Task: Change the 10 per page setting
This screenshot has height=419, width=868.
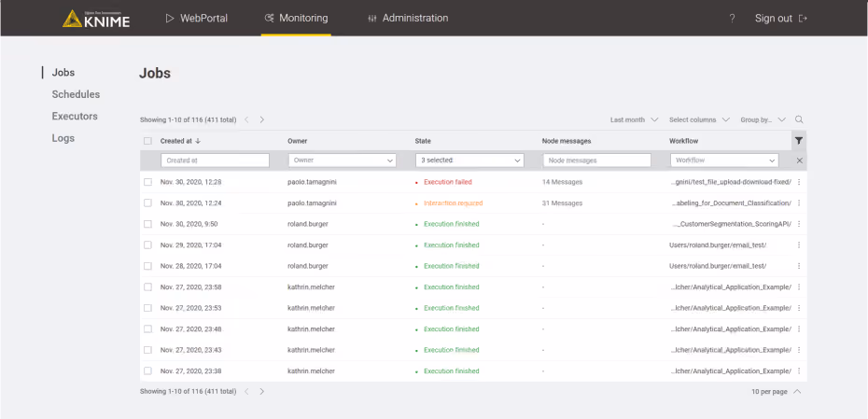Action: coord(777,391)
